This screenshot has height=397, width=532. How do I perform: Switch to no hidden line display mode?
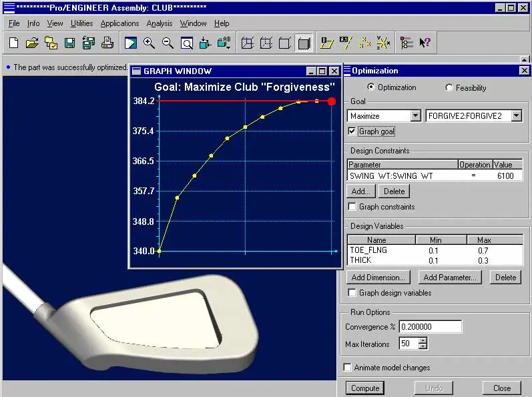click(284, 43)
